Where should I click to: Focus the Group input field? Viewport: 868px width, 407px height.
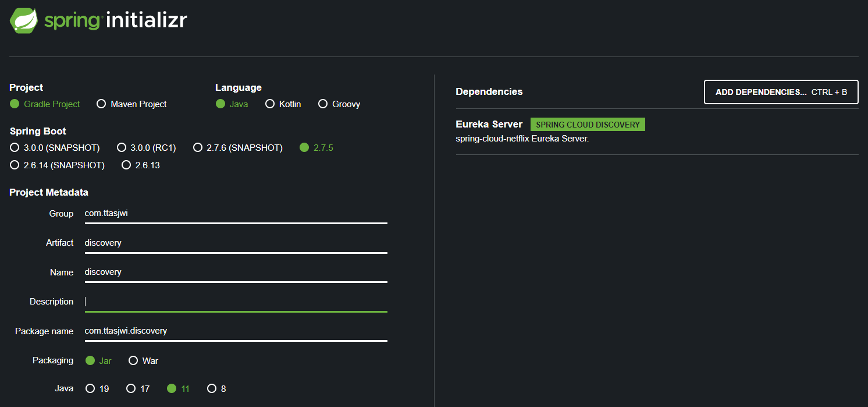pyautogui.click(x=236, y=214)
